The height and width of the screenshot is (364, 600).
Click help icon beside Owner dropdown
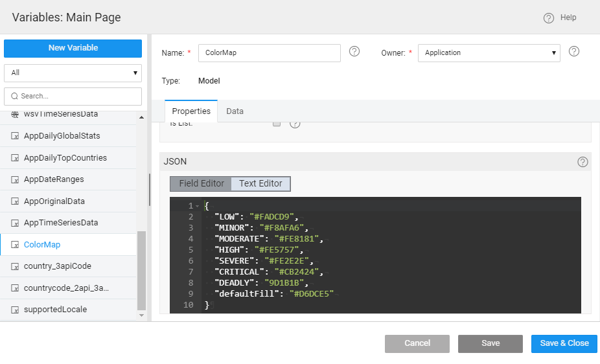[x=573, y=52]
